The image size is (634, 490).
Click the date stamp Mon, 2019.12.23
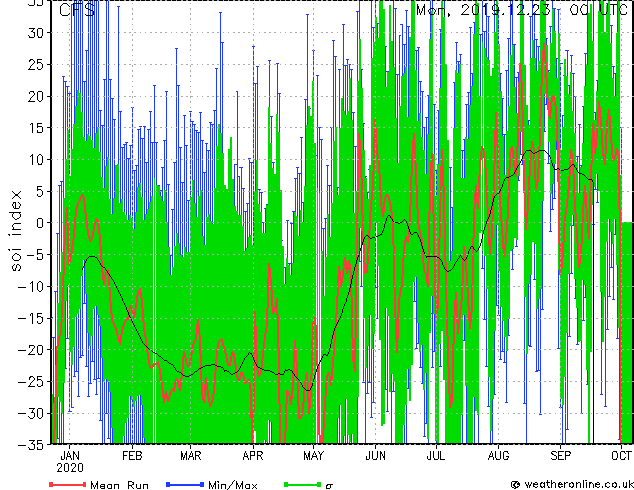pos(483,9)
